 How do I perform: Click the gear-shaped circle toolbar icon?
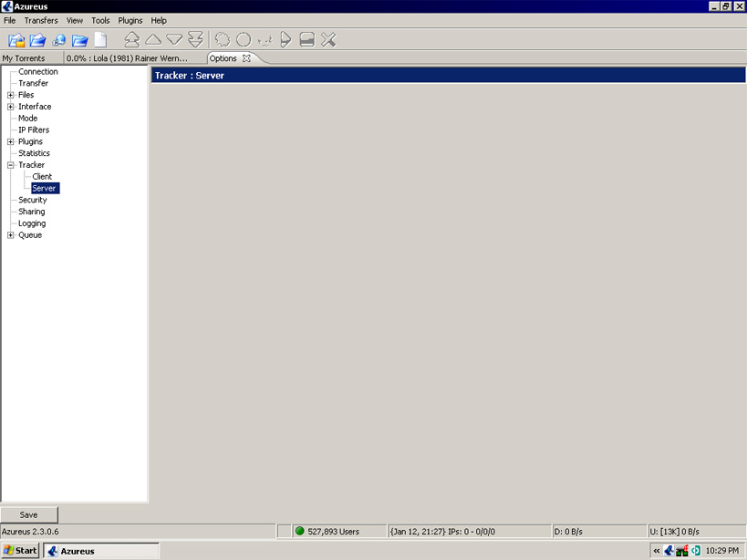pyautogui.click(x=222, y=39)
